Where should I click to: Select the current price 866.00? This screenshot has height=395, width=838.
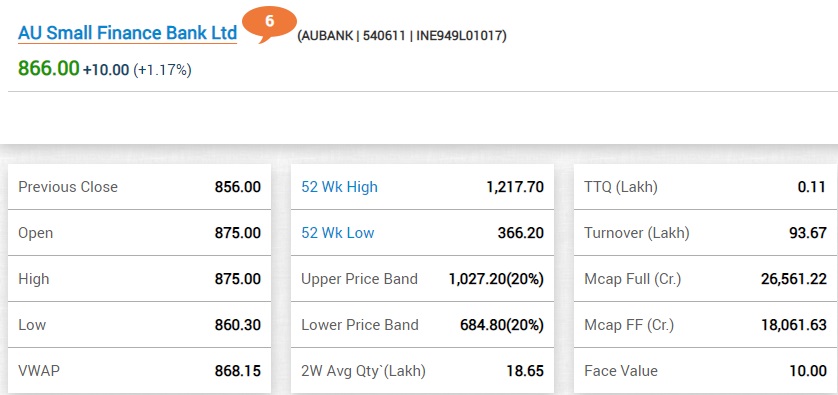click(x=49, y=69)
